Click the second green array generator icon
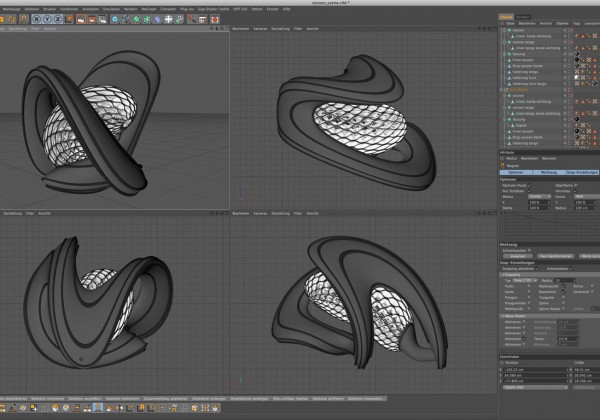The height and width of the screenshot is (420, 600). tap(147, 19)
